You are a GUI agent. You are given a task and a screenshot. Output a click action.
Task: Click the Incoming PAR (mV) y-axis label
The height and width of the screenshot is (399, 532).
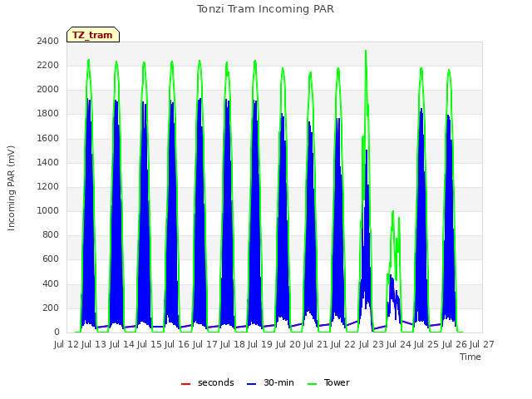[11, 188]
